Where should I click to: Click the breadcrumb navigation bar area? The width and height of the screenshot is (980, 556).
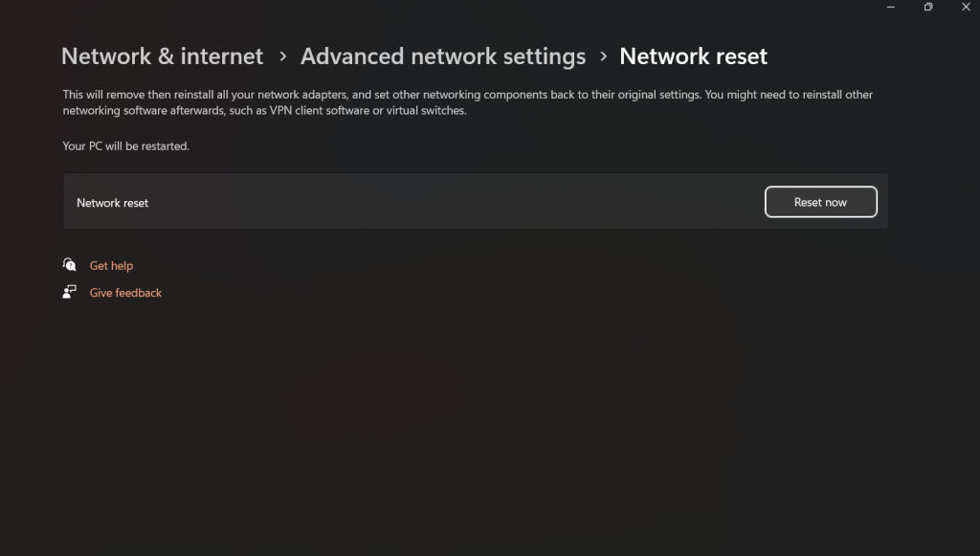(x=412, y=56)
